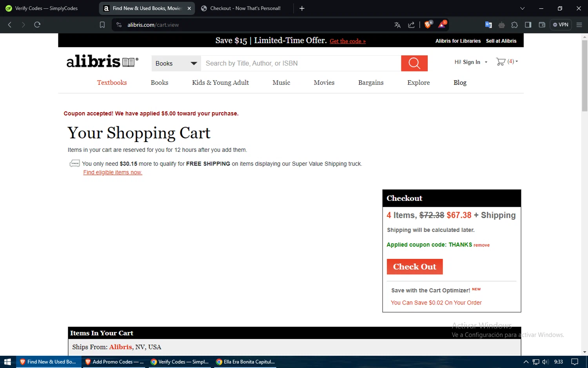588x368 pixels.
Task: Open the shopping cart icon with 4 items
Action: (506, 62)
